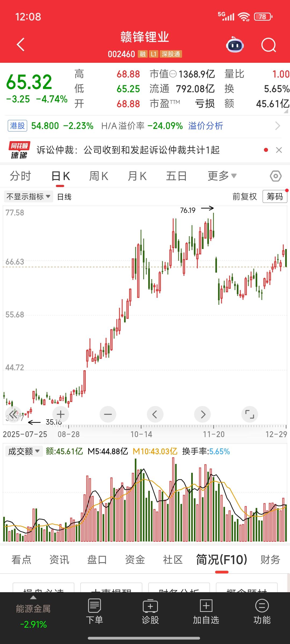Tap the 76.19 high price label
Screen dimensions: 290x644
pos(188,210)
